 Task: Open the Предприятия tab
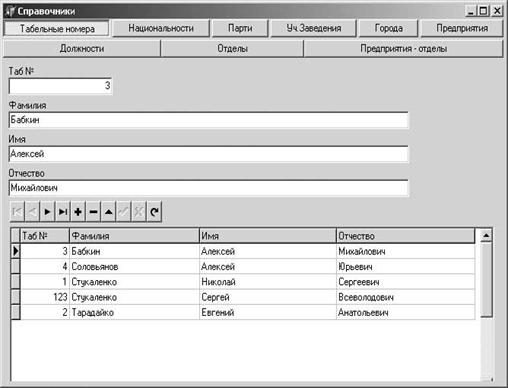[x=462, y=28]
